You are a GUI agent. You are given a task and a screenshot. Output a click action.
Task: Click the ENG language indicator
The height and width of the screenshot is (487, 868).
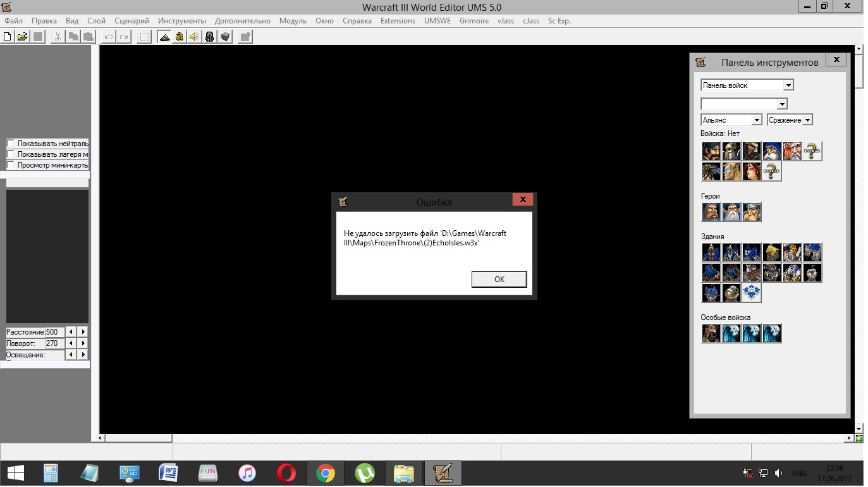(799, 473)
